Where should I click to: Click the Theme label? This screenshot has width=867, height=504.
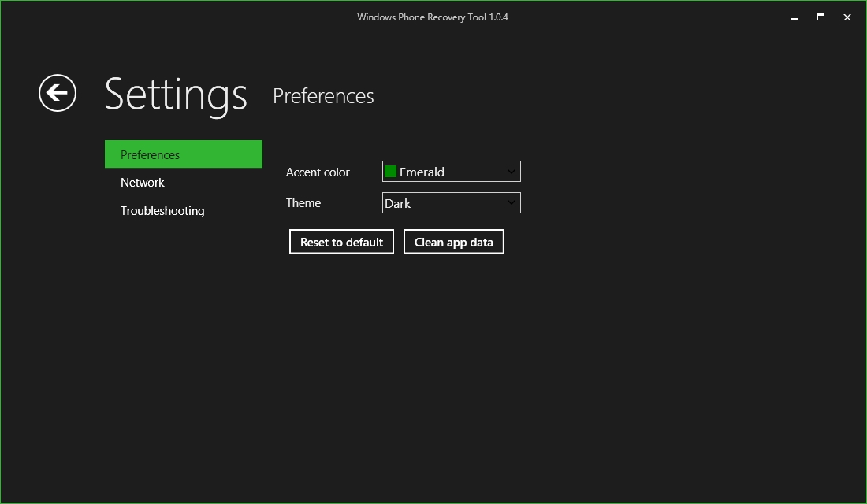coord(303,203)
